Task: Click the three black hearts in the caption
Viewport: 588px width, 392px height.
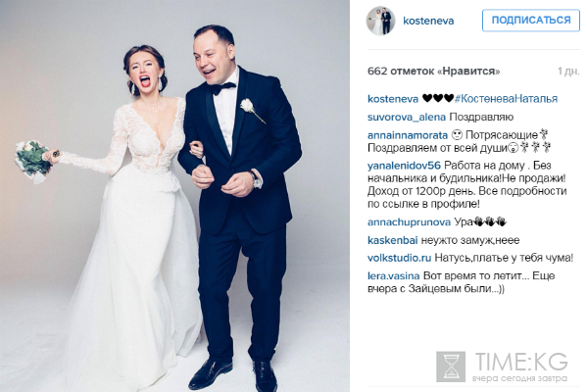Action: tap(438, 98)
